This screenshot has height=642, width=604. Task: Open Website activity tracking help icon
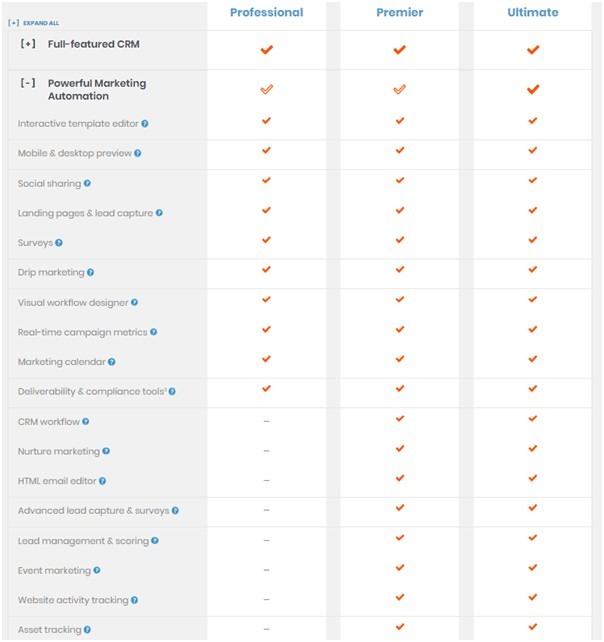(134, 600)
